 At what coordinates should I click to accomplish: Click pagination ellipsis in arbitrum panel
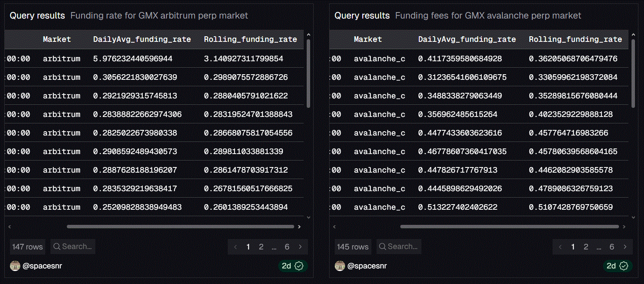coord(274,248)
